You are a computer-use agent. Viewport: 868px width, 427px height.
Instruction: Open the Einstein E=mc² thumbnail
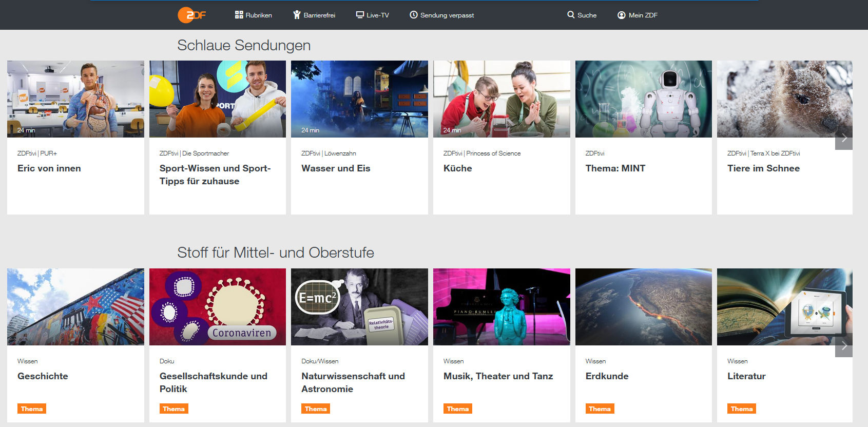[359, 307]
